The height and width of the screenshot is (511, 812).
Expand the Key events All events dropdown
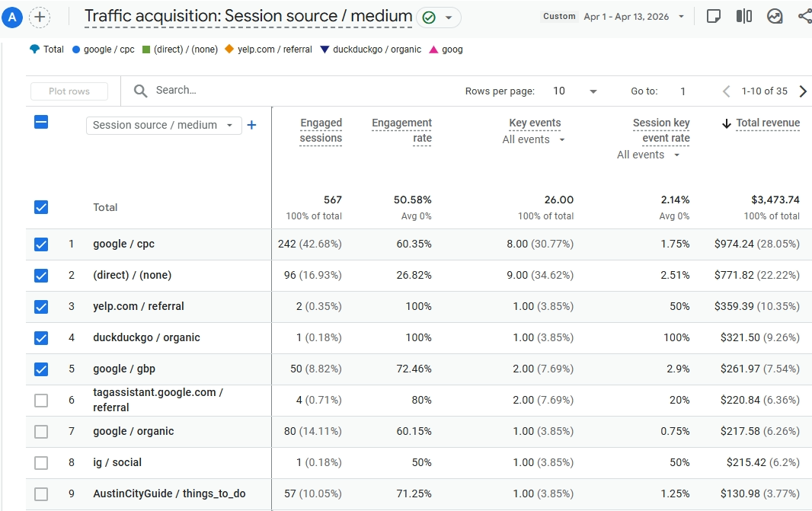point(533,139)
